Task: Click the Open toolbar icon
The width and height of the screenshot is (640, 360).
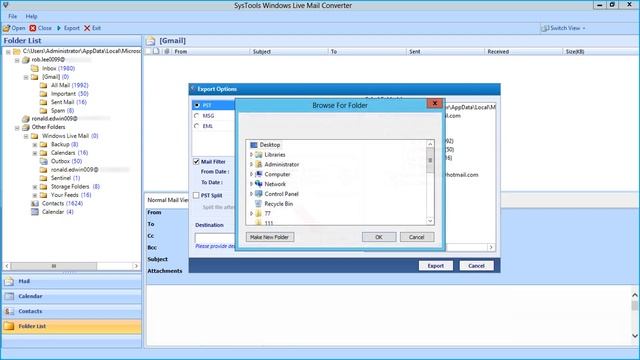Action: coord(7,28)
